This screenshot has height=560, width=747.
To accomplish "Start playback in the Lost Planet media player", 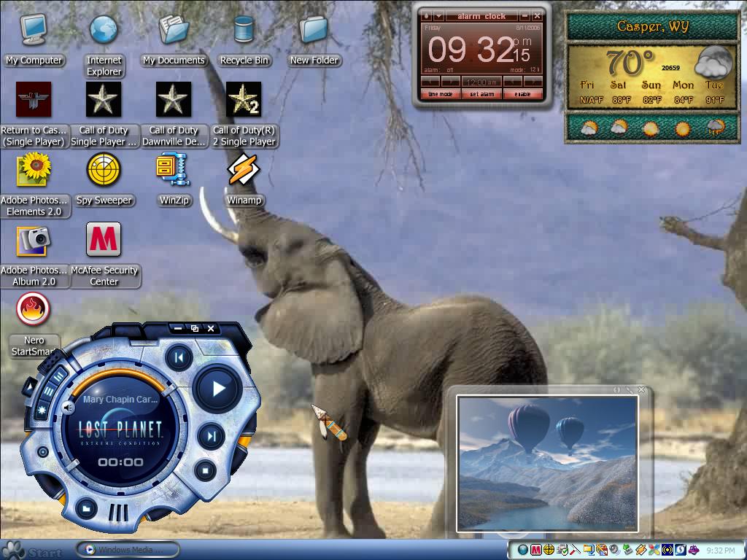I will click(218, 389).
